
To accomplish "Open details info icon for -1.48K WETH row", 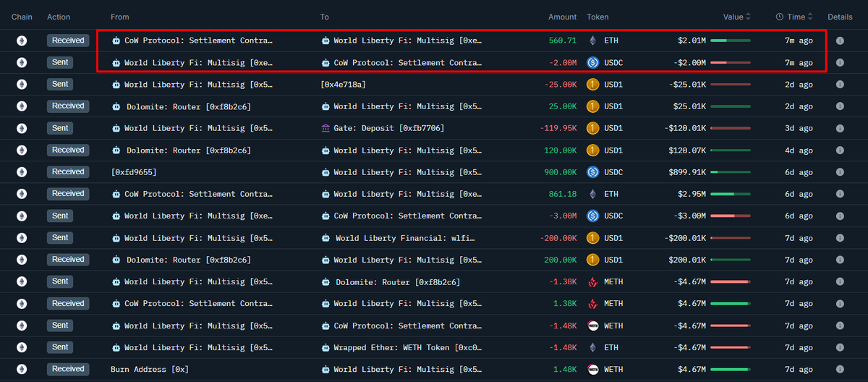I will point(840,326).
